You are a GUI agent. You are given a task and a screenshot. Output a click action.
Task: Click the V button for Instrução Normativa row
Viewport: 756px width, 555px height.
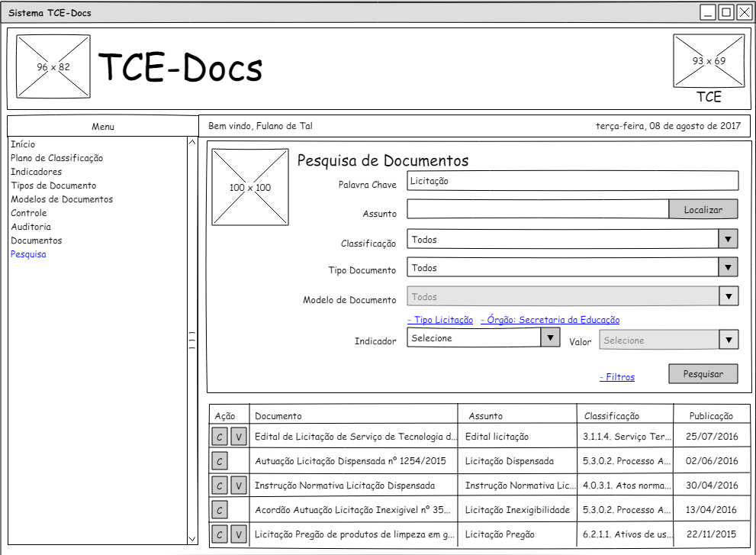[x=239, y=486]
